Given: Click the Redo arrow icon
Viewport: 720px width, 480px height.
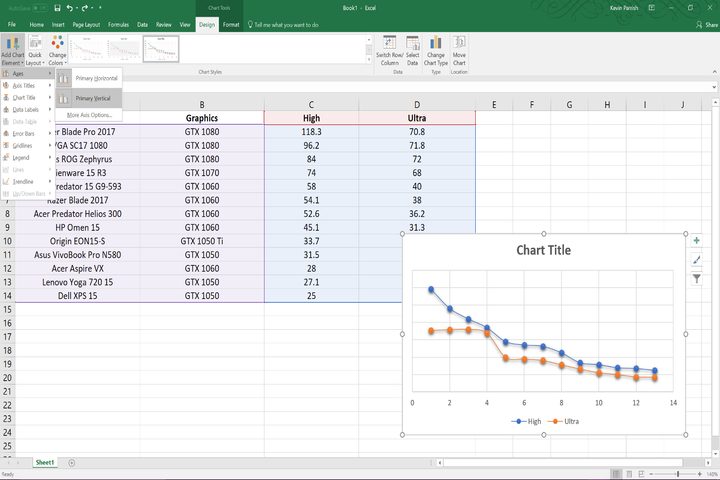Looking at the screenshot, I should [84, 8].
